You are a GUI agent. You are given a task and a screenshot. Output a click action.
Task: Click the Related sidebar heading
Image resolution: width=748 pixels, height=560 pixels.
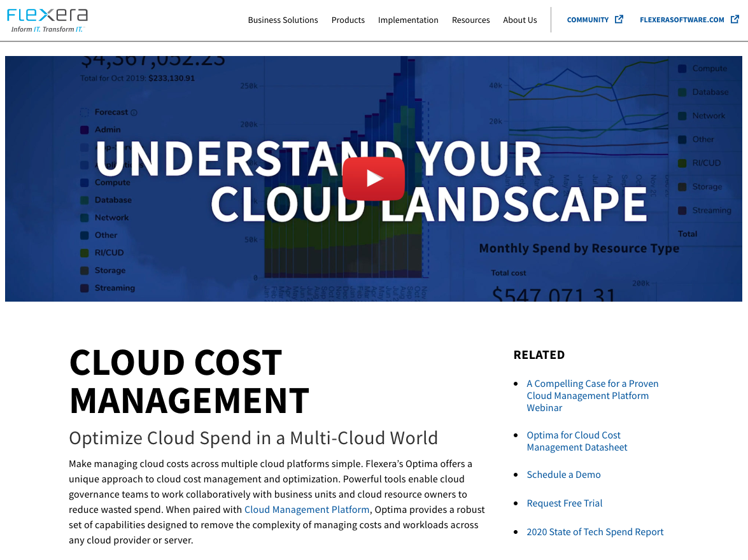click(x=539, y=355)
